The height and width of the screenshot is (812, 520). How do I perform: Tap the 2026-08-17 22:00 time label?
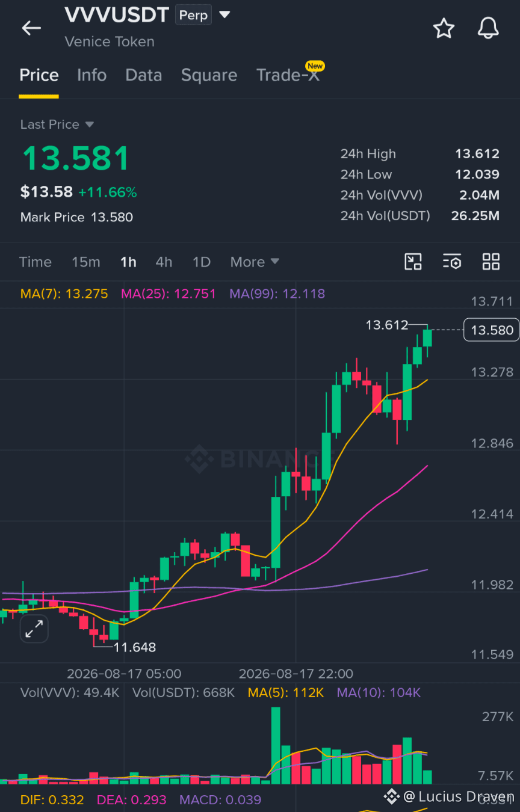click(x=296, y=674)
